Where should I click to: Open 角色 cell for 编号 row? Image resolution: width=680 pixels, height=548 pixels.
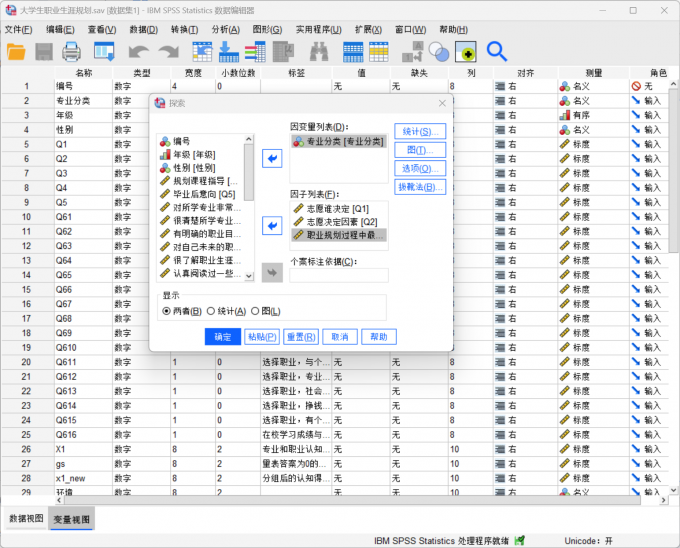click(x=649, y=86)
